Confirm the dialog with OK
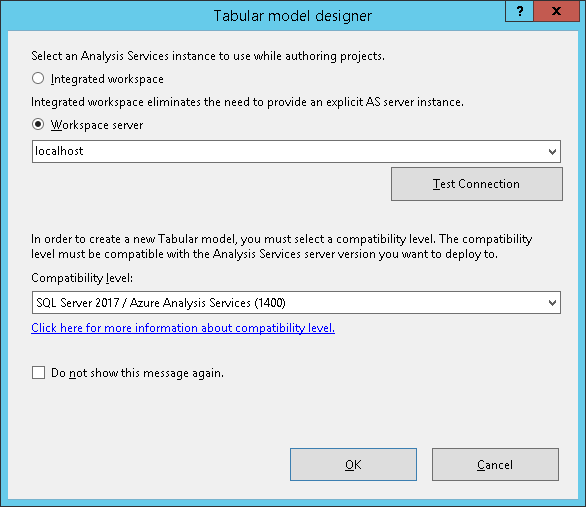Image resolution: width=586 pixels, height=507 pixels. [353, 464]
